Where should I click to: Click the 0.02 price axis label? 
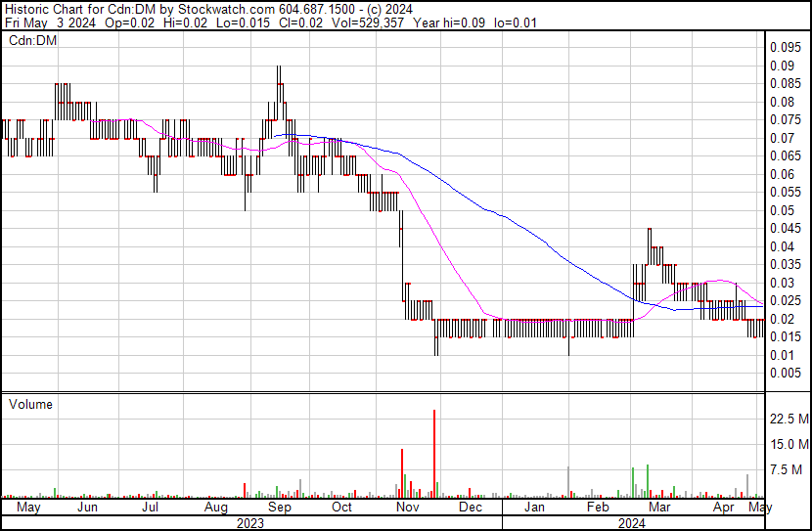tap(782, 320)
